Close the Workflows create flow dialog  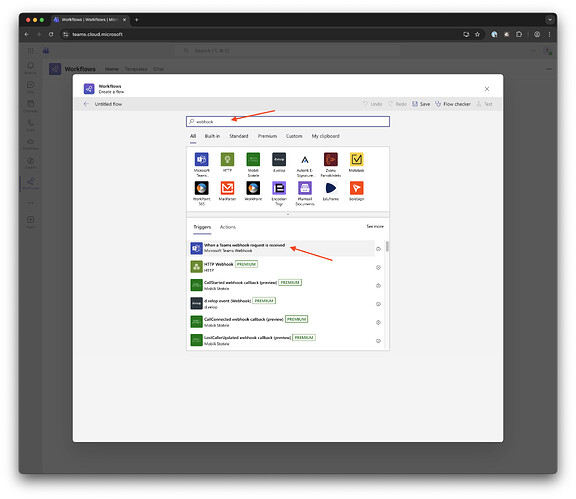pos(486,89)
